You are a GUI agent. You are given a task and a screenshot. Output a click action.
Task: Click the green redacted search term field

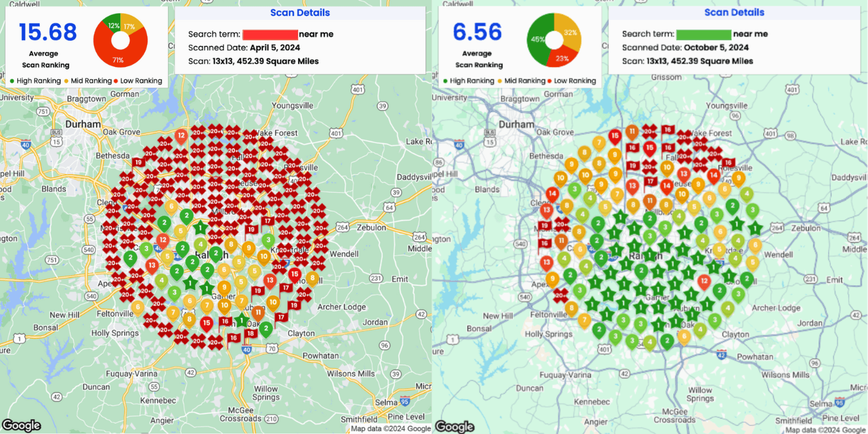click(704, 34)
